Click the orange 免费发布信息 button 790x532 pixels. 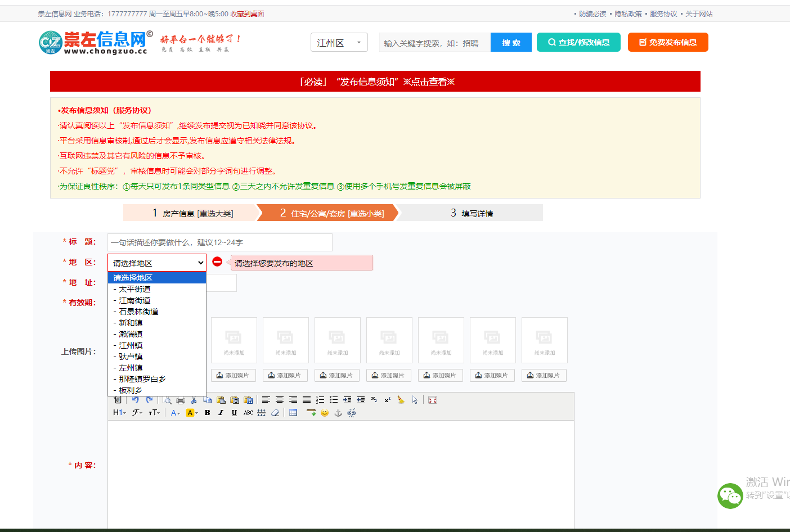668,42
